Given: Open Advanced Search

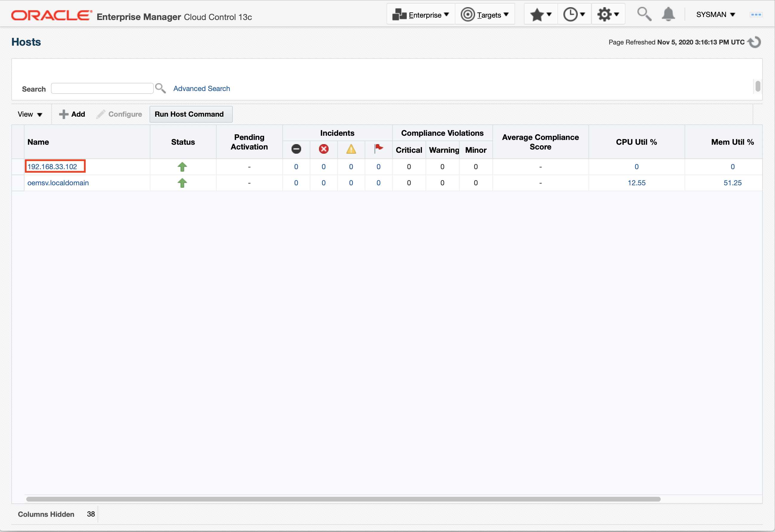Looking at the screenshot, I should (x=201, y=88).
